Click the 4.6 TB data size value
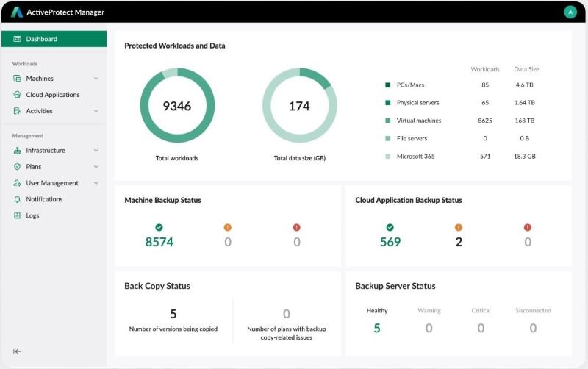The width and height of the screenshot is (588, 369). coord(524,85)
